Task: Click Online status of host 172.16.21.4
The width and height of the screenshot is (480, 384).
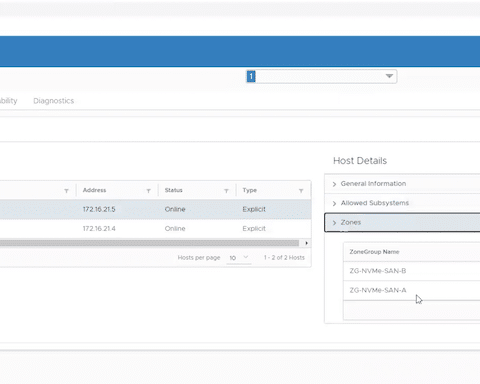Action: (175, 229)
